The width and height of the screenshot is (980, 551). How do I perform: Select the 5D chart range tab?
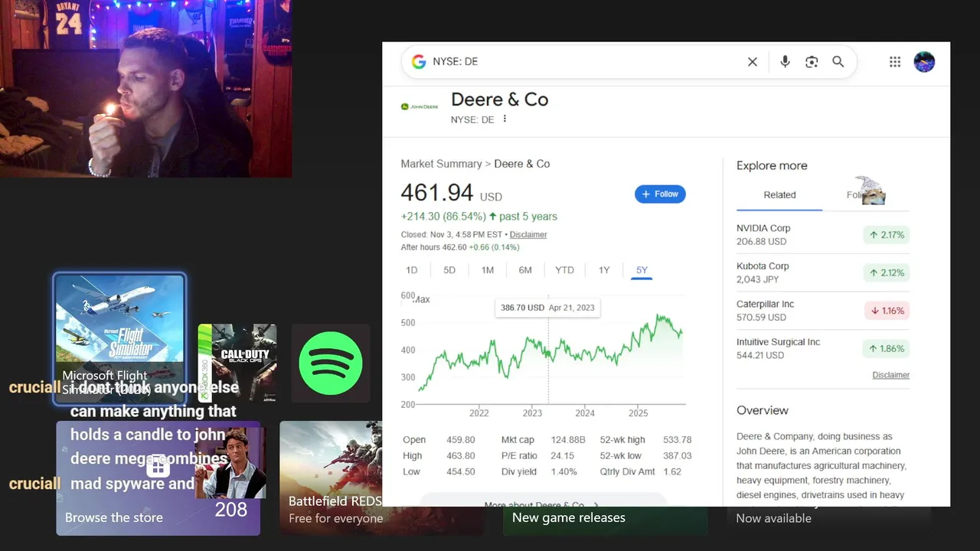coord(449,270)
